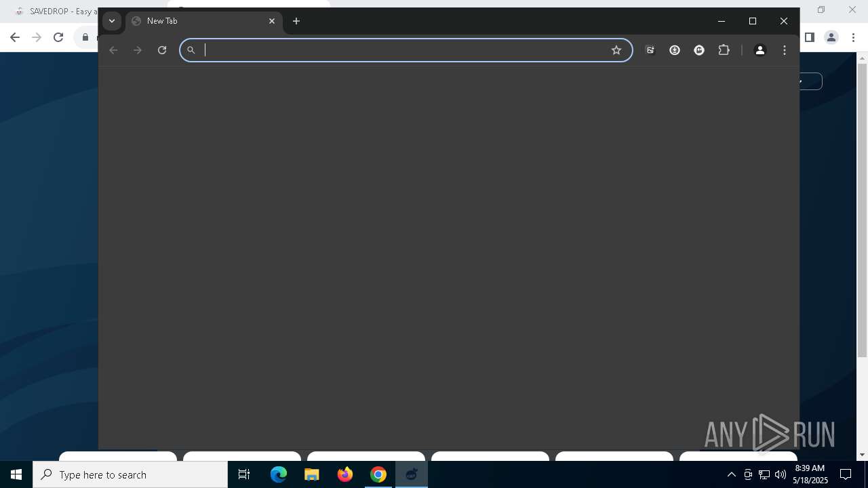Click the search magnifier in address bar
The width and height of the screenshot is (868, 488).
(x=191, y=50)
